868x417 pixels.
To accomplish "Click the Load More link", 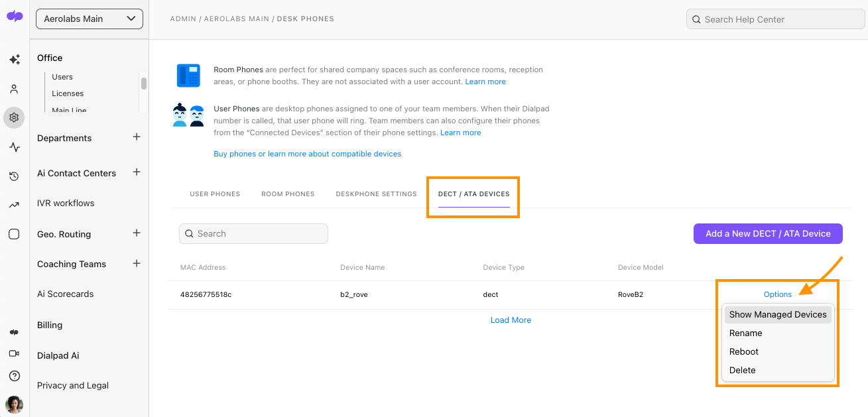I will (x=511, y=320).
